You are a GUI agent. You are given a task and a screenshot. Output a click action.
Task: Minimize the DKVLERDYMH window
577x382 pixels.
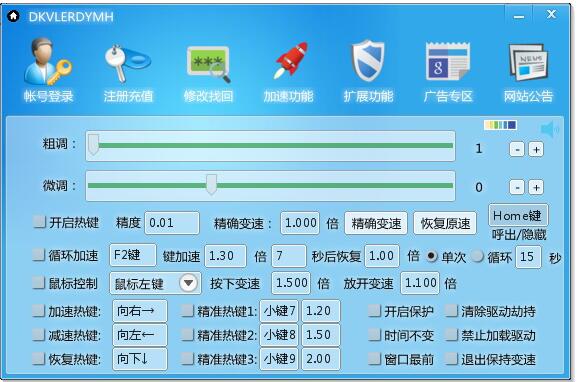click(519, 16)
